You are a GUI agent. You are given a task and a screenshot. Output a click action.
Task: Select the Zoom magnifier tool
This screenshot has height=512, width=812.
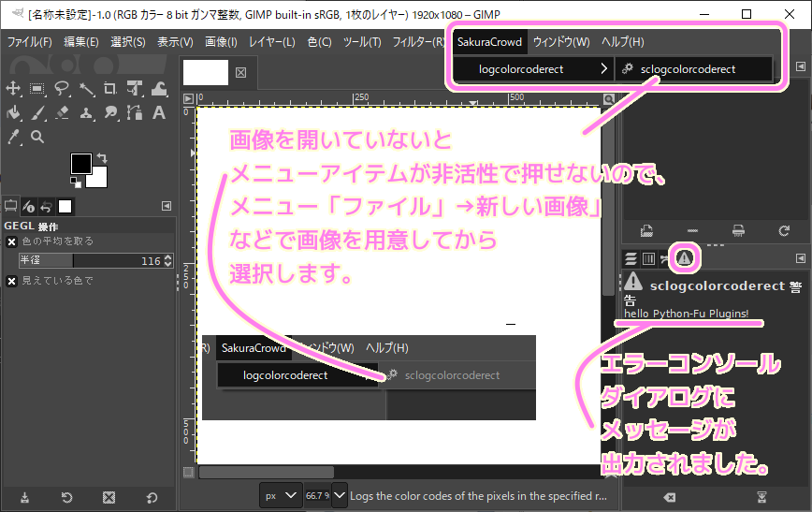pos(37,137)
